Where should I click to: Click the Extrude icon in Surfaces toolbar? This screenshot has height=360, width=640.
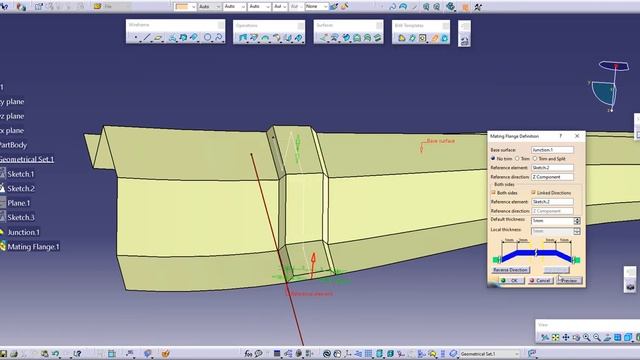tap(323, 38)
